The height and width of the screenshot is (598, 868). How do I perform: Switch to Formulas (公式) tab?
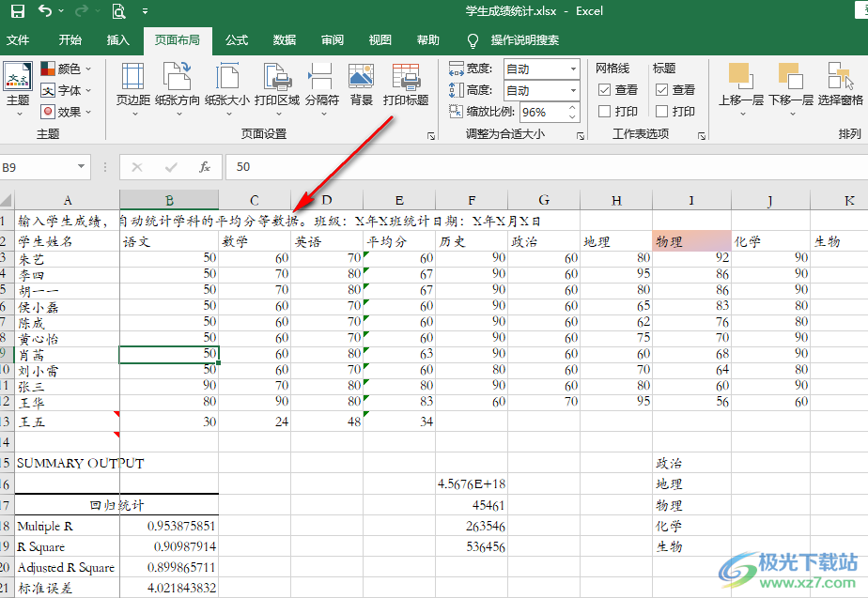tap(237, 39)
